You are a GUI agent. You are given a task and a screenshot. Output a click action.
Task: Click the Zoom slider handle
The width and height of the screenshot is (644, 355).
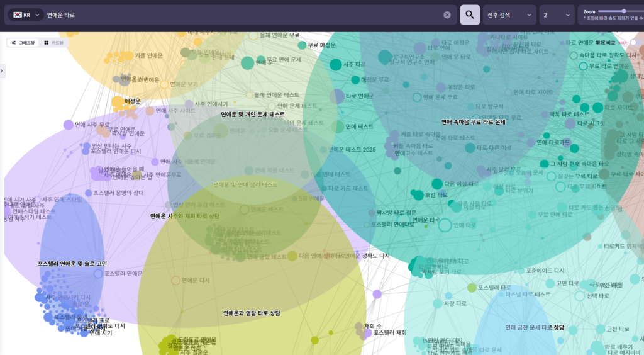tap(623, 11)
